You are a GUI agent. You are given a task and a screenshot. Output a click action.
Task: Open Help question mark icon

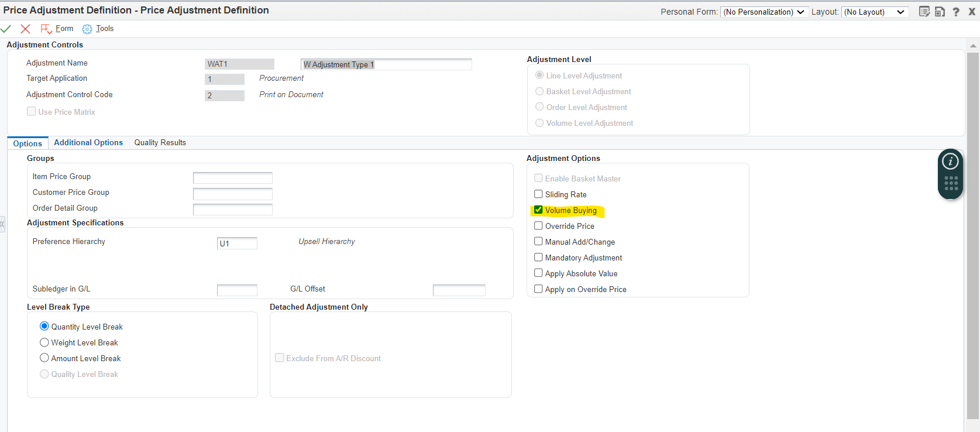point(956,12)
